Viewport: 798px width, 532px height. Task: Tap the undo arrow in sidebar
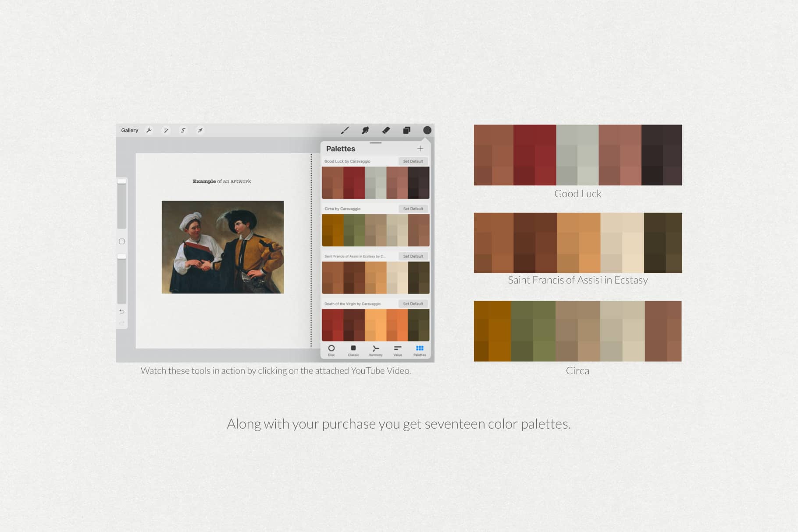122,312
